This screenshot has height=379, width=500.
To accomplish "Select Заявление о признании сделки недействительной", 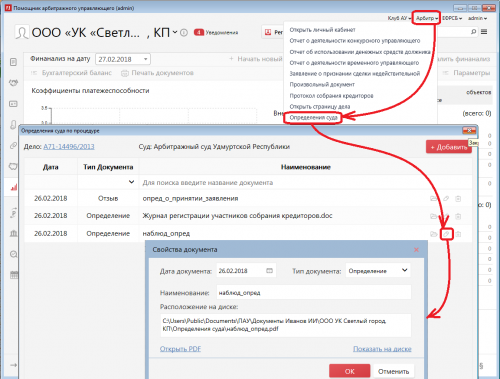I will (355, 73).
